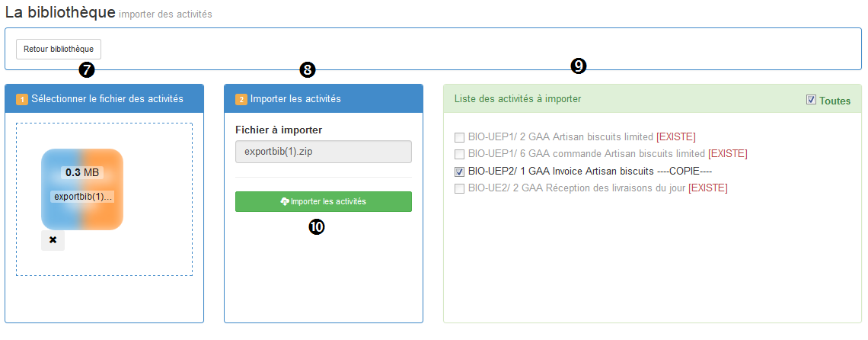Click the exportbib(1) file thumbnail

(82, 189)
